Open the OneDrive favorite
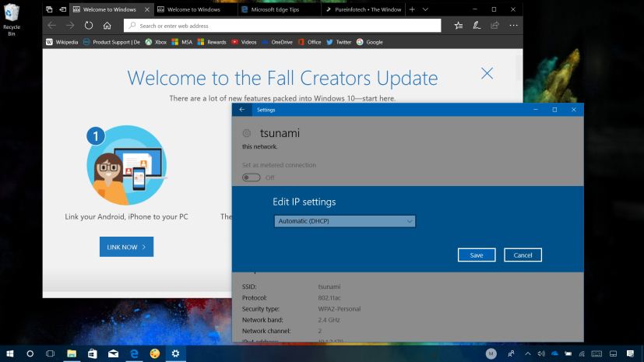 pos(276,42)
